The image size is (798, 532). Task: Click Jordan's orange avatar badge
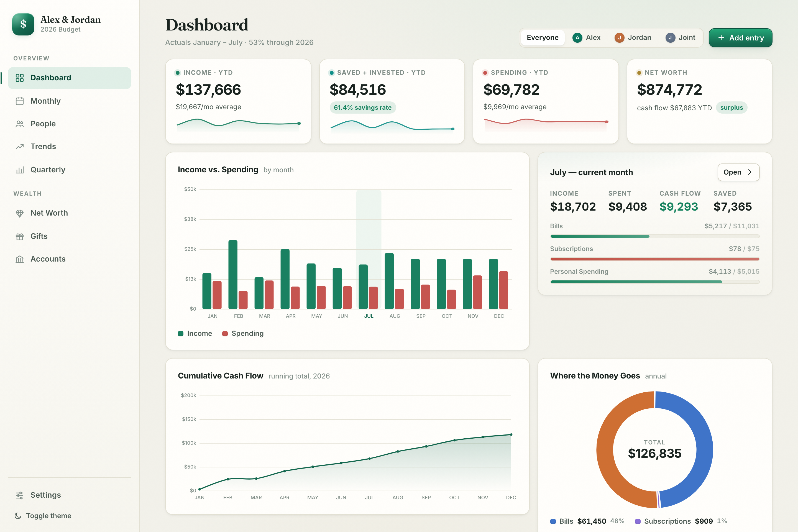619,38
